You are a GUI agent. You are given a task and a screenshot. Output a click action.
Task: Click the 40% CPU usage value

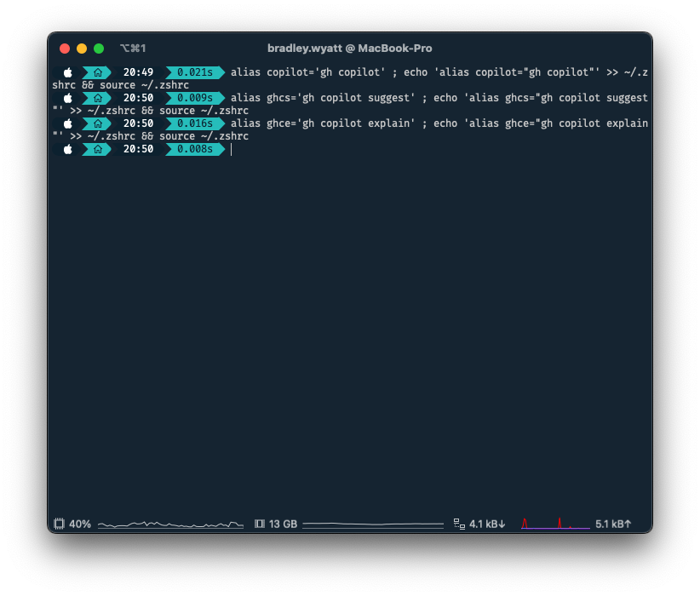80,524
